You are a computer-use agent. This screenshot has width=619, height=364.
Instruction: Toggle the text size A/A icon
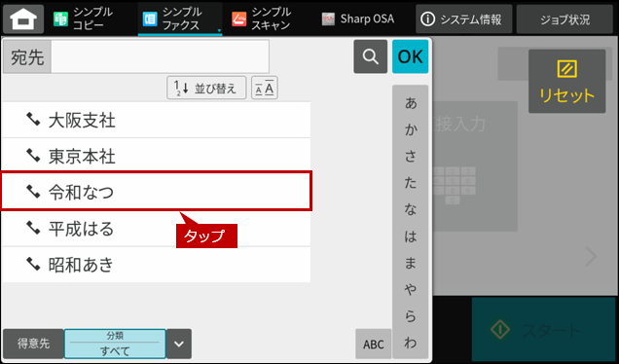pyautogui.click(x=265, y=88)
